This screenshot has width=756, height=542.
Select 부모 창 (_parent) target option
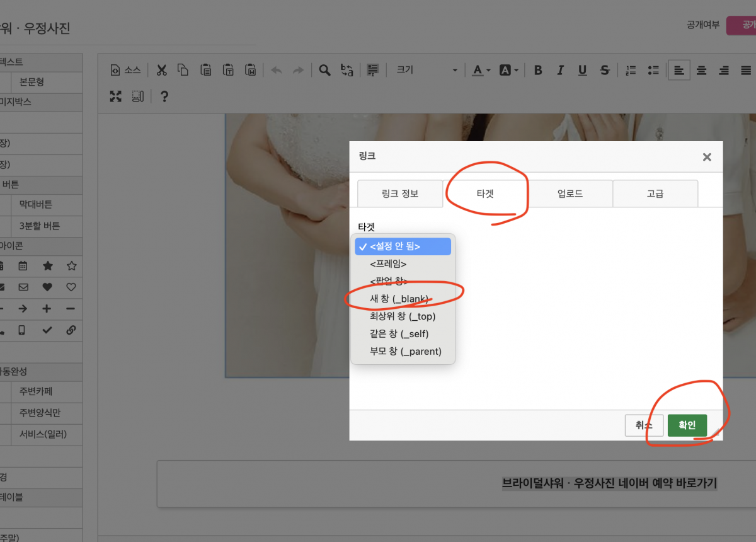406,352
